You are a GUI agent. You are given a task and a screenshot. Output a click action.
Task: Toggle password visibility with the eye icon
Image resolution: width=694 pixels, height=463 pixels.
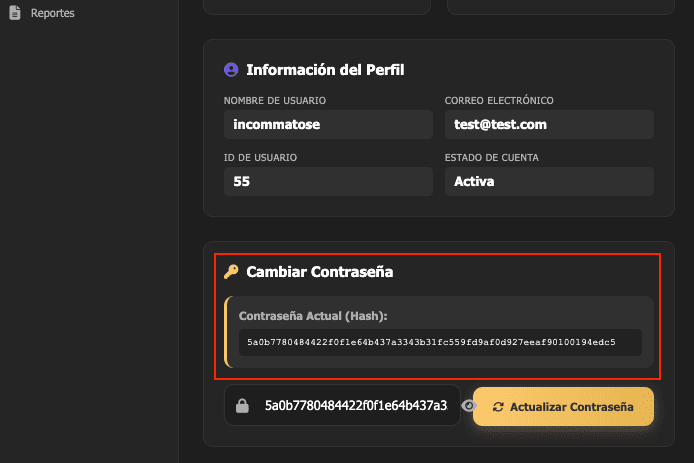point(468,406)
